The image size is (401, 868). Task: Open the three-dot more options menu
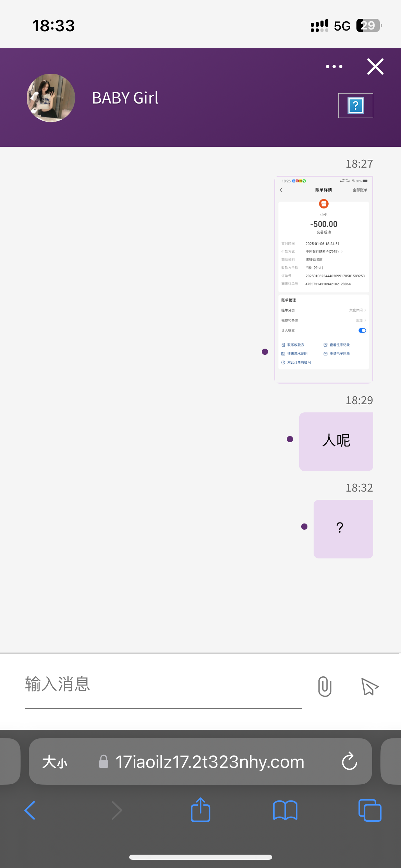coord(334,67)
